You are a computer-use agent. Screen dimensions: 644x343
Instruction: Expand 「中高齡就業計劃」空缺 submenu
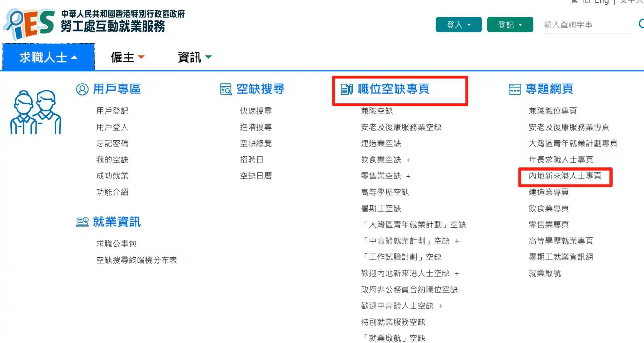(457, 241)
